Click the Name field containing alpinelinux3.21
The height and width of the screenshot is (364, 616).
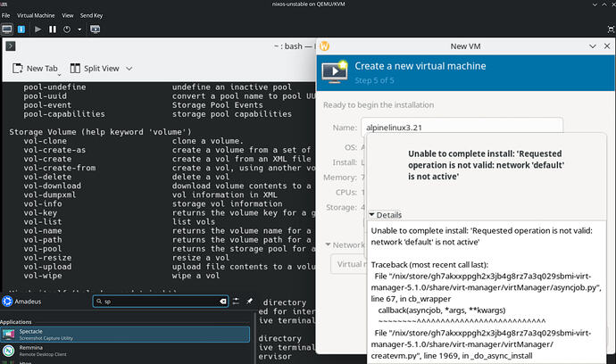click(x=462, y=128)
